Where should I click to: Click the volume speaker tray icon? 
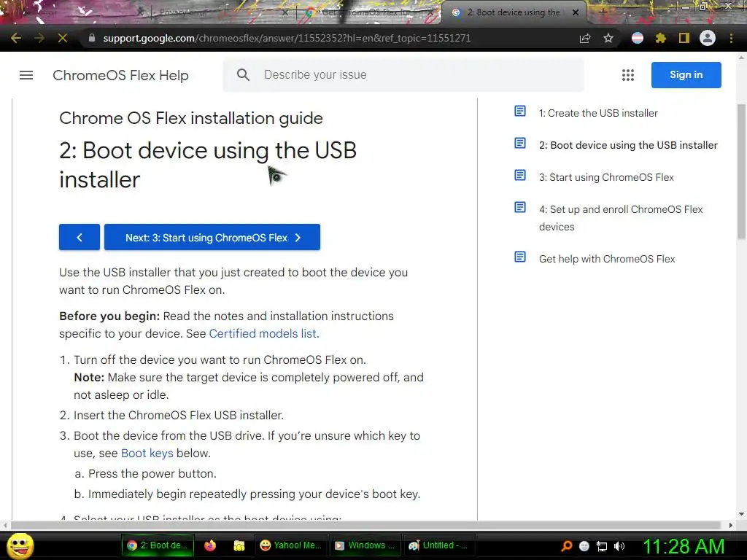619,546
